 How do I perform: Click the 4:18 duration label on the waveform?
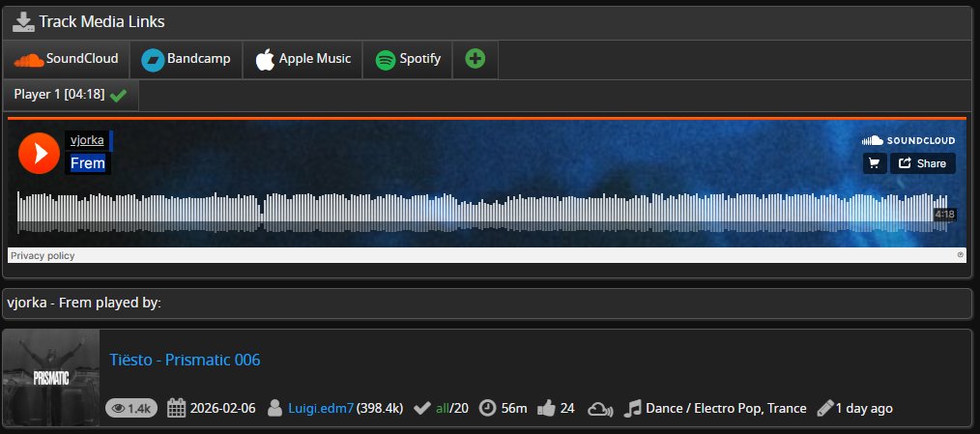[944, 215]
